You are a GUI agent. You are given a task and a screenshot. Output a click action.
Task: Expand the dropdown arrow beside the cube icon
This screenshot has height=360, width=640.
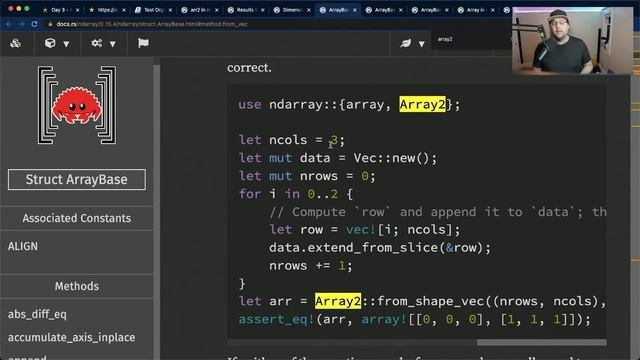[x=66, y=44]
